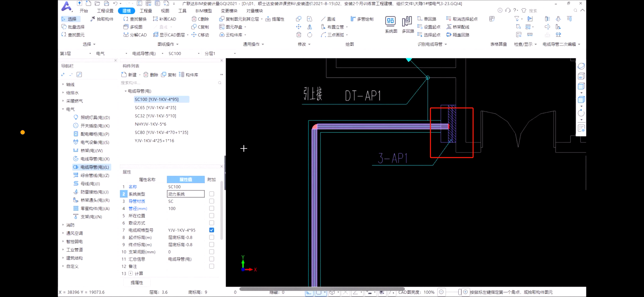Select NHYJV-1KV-5*6 component

click(150, 124)
